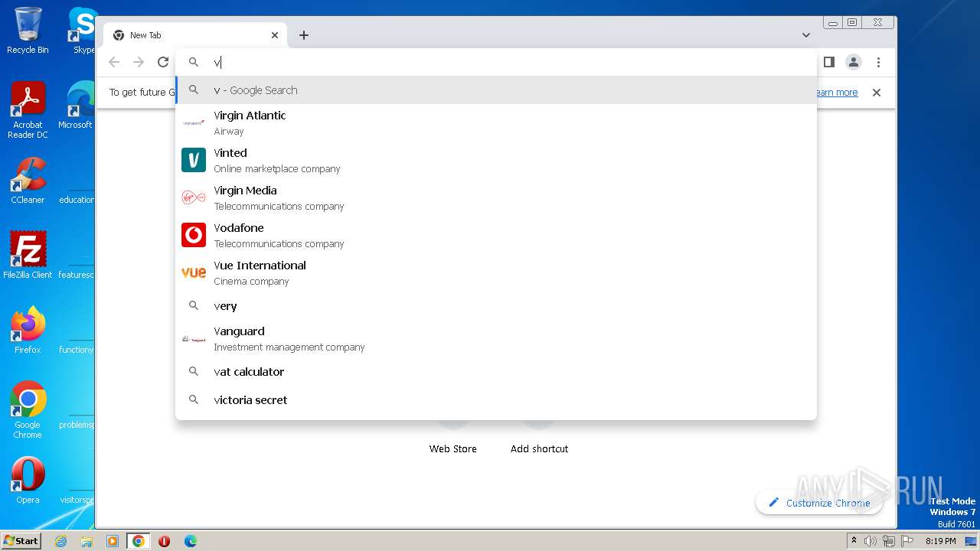Click the Virgin Media logo icon
Image resolution: width=980 pixels, height=551 pixels.
pos(194,197)
